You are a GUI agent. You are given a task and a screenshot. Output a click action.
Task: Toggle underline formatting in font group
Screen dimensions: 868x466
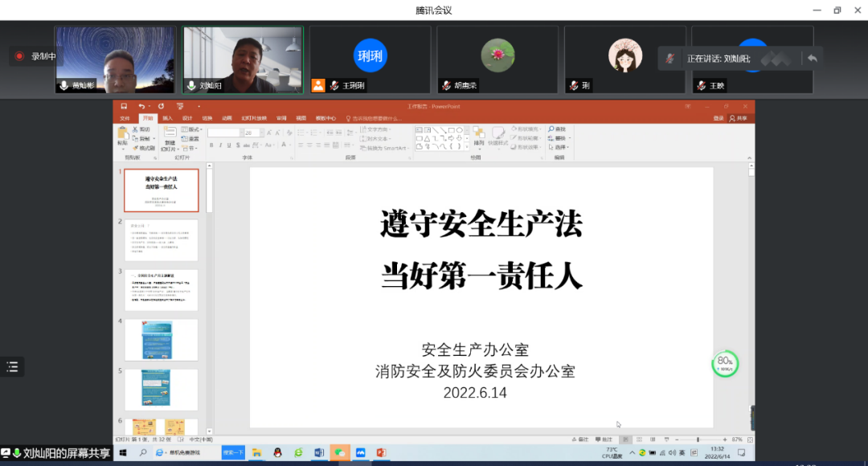pos(229,145)
